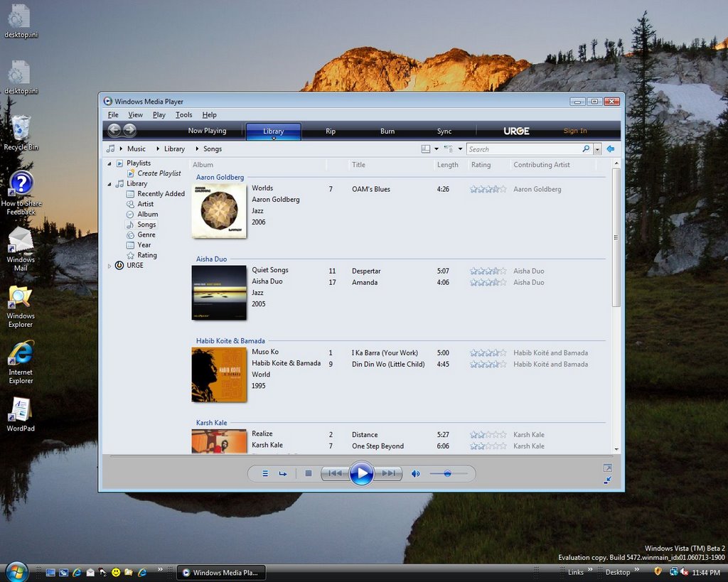Image resolution: width=728 pixels, height=582 pixels.
Task: Click the Search input field
Action: [524, 149]
